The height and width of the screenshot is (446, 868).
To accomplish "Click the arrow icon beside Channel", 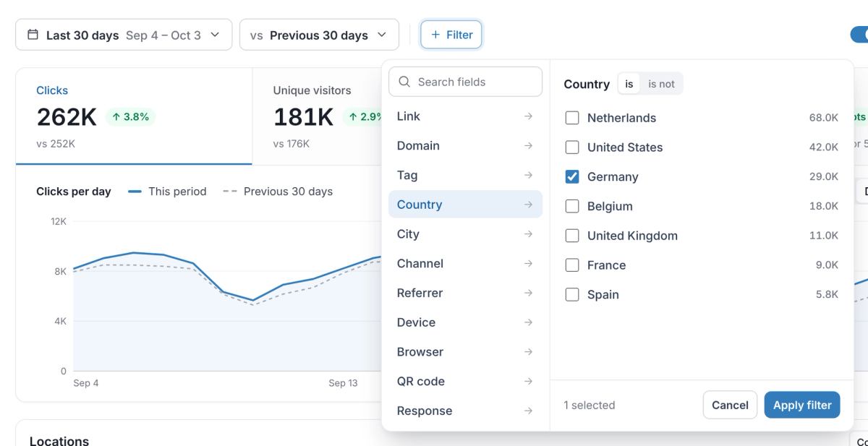I will 529,264.
